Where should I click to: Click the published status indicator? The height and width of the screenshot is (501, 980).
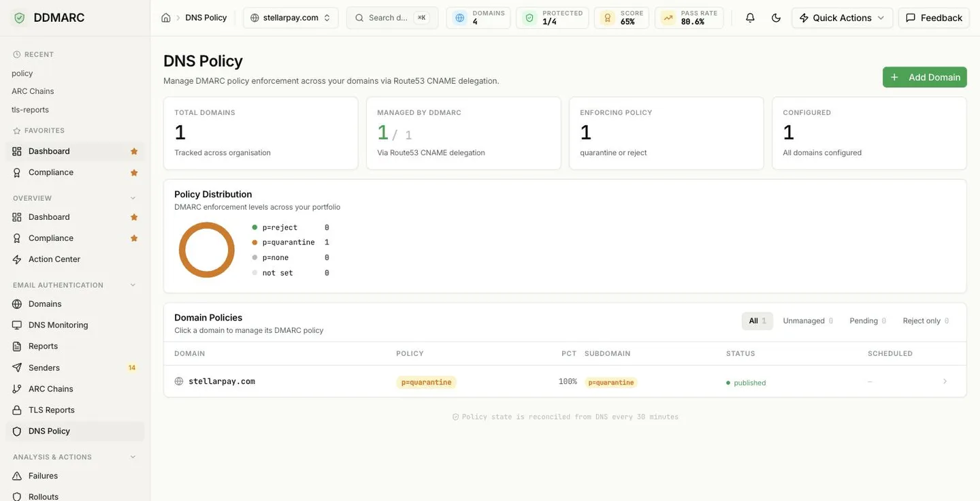click(746, 383)
